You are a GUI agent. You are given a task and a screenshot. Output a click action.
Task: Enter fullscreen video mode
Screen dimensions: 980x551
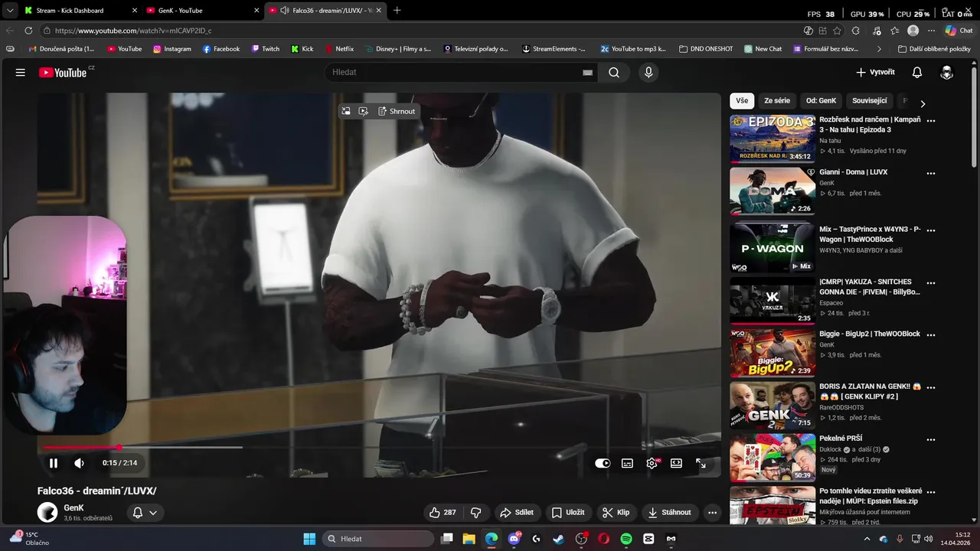(701, 463)
